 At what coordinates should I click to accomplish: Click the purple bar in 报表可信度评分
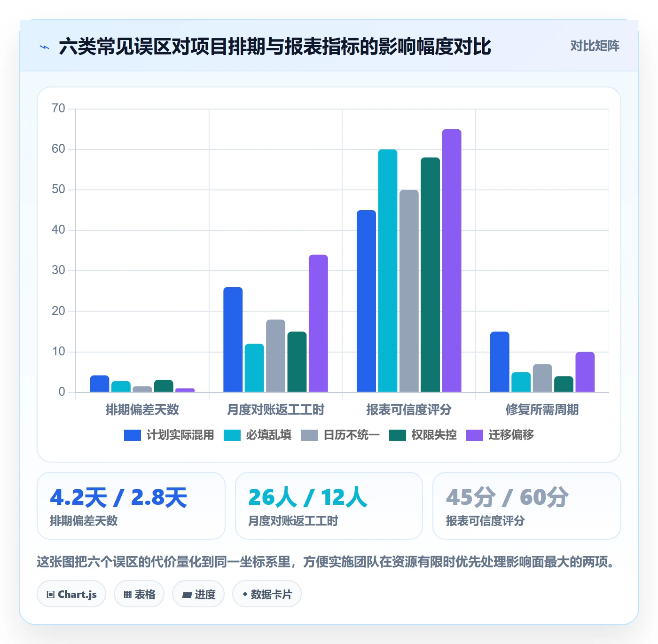[x=452, y=260]
